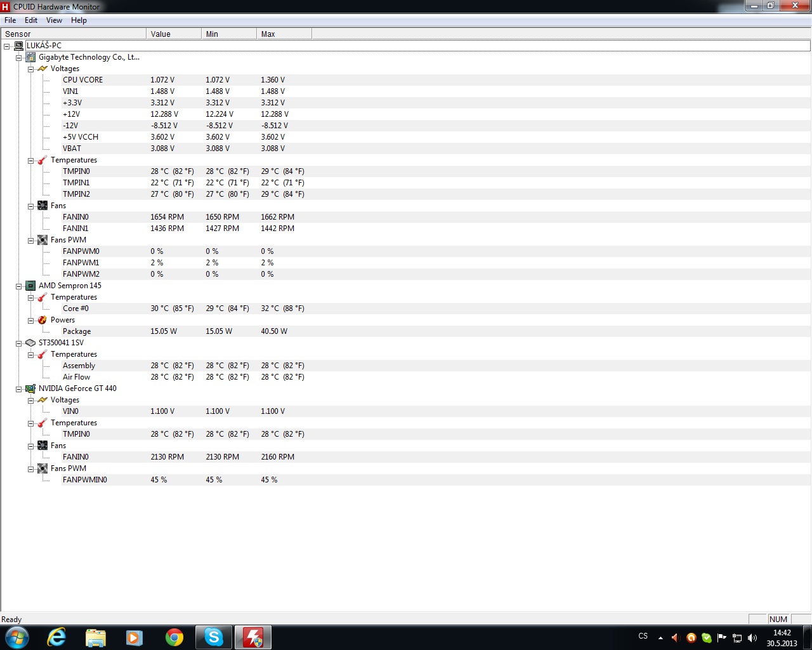Screen dimensions: 812x650
Task: Click the thermometer icon under Gigabyte Technology
Action: tap(43, 160)
